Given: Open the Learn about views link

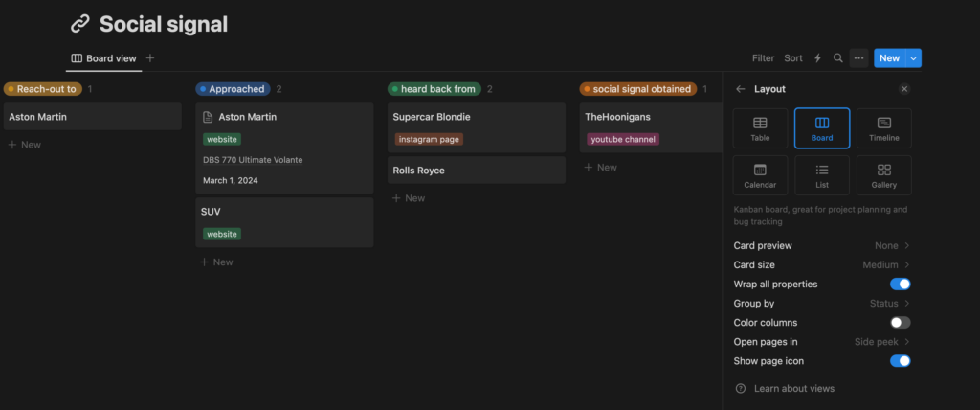Looking at the screenshot, I should [793, 389].
